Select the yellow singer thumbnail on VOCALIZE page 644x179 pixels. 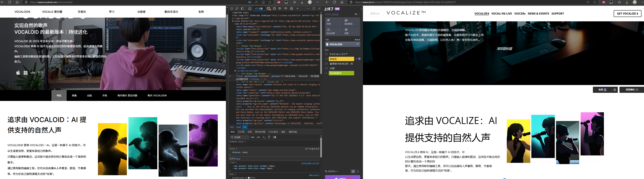518,141
